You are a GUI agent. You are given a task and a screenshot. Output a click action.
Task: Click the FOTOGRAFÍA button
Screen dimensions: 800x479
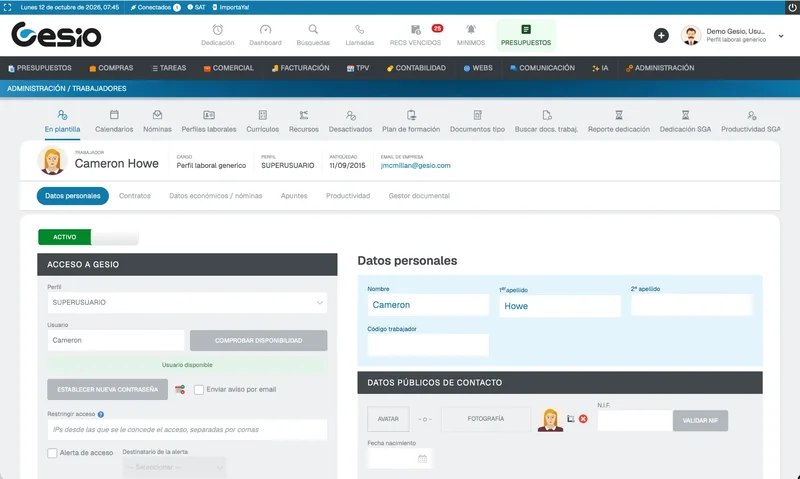(x=486, y=419)
